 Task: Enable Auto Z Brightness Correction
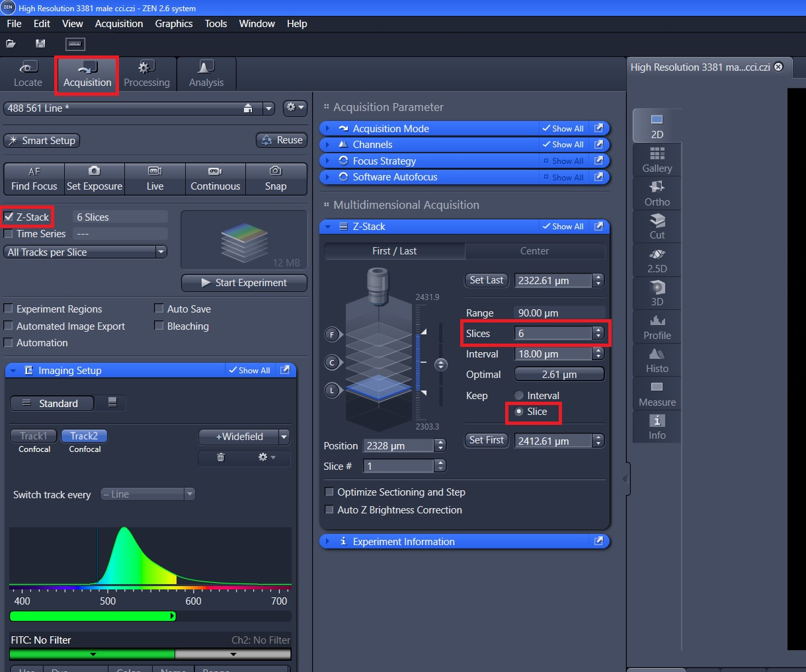click(329, 510)
